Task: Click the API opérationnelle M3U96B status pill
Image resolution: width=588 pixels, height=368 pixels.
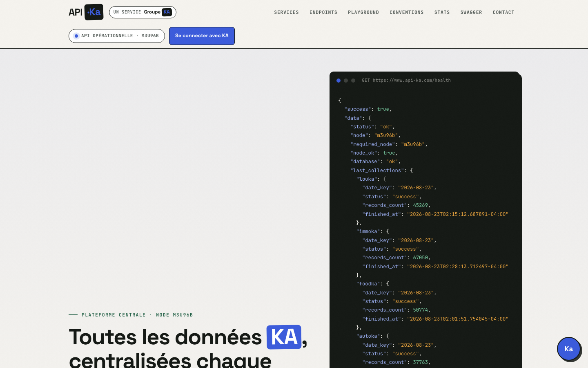Action: tap(117, 36)
